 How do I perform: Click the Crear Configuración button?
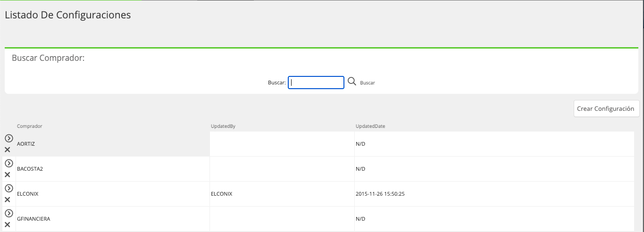pyautogui.click(x=606, y=108)
